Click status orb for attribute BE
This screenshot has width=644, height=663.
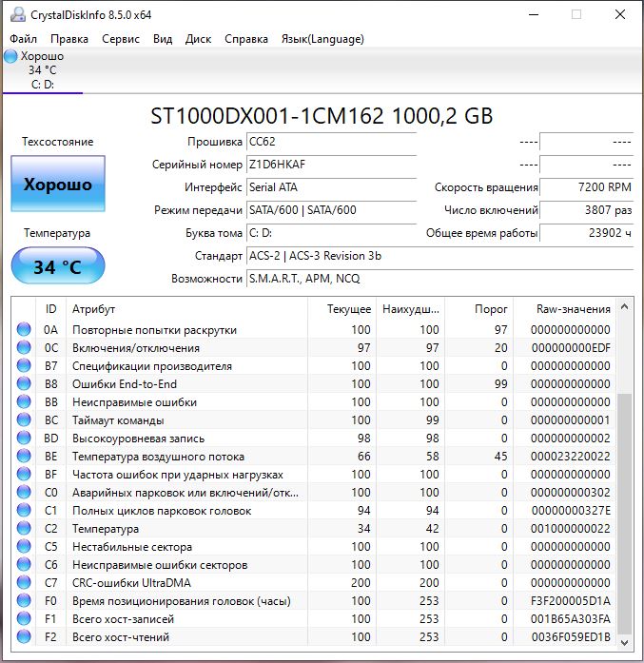click(24, 457)
